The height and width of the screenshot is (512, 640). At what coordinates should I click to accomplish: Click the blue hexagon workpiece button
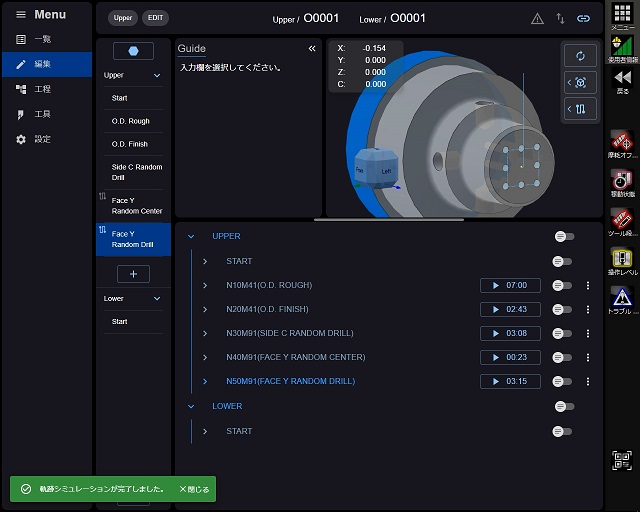[x=133, y=51]
